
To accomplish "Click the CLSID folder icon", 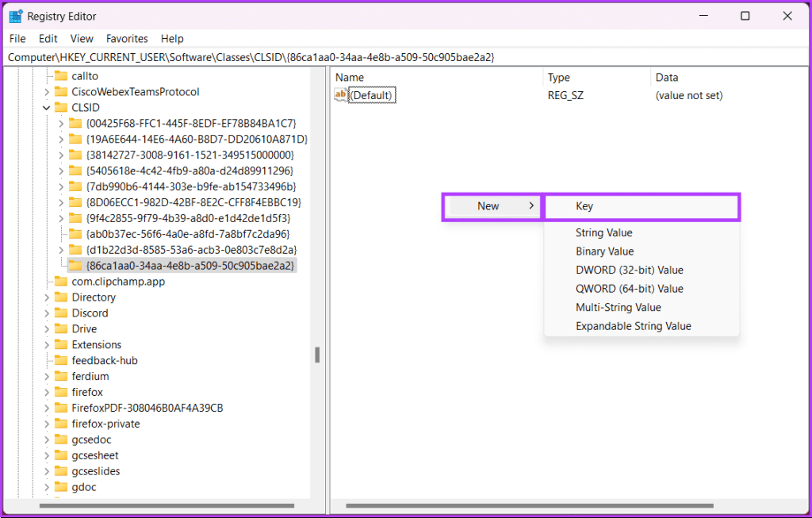I will click(61, 108).
